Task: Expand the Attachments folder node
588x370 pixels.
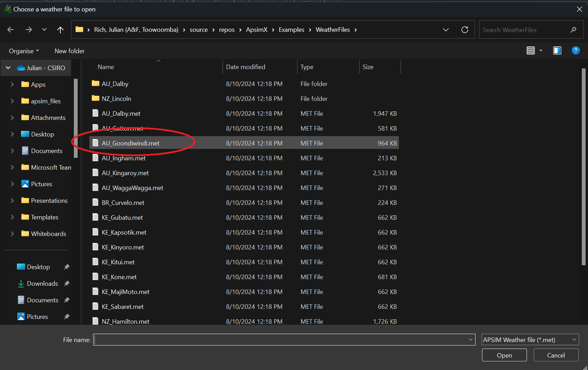Action: 12,117
